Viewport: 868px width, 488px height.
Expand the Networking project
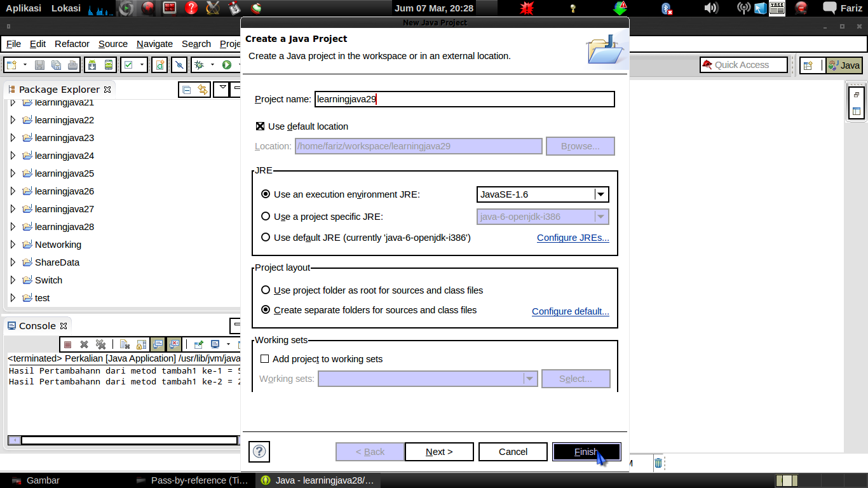coord(12,244)
